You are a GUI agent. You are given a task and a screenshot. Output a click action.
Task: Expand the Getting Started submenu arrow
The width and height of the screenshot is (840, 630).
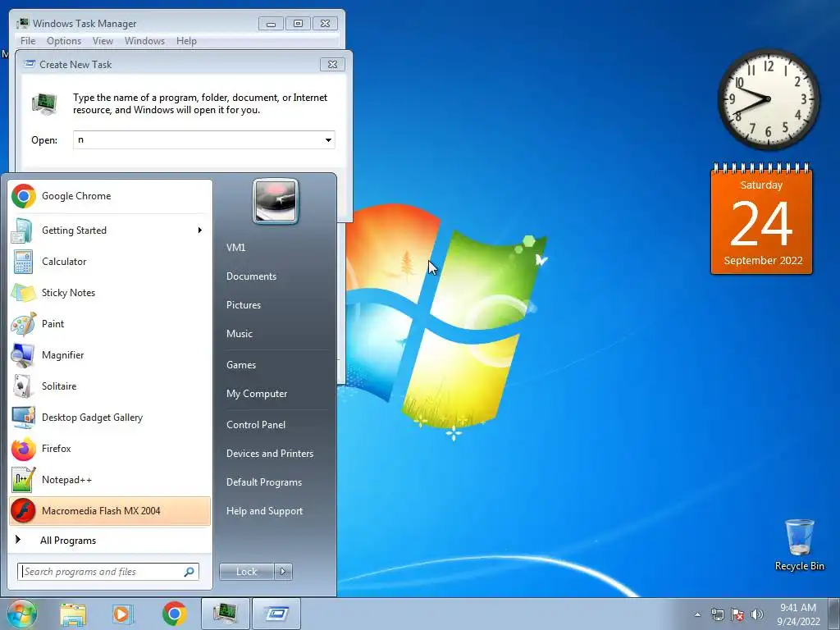(x=200, y=231)
